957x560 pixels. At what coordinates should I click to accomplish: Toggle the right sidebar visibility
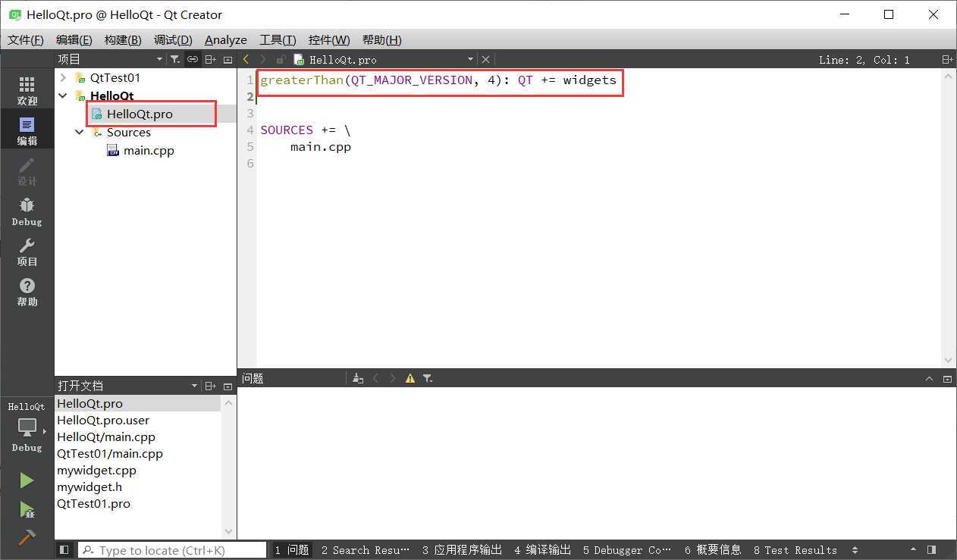tap(931, 550)
